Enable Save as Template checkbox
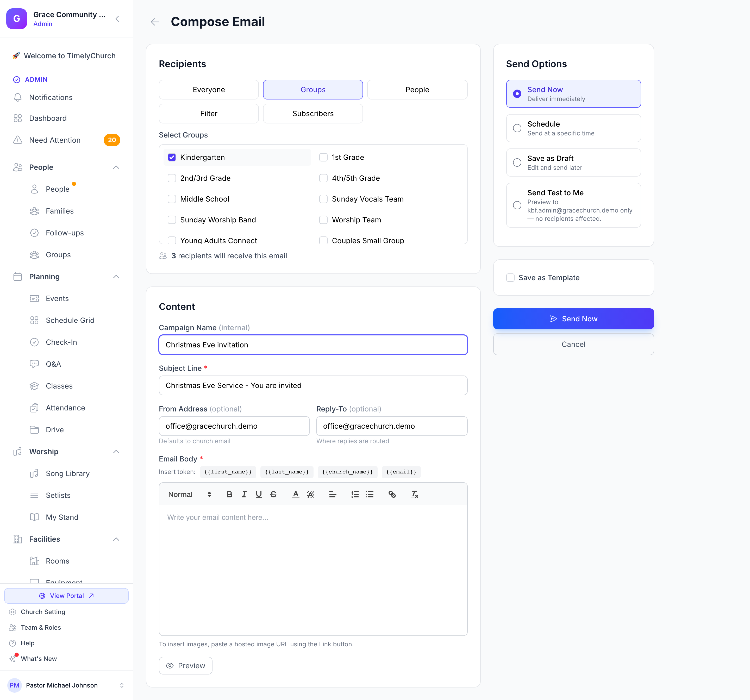The image size is (750, 700). tap(510, 278)
